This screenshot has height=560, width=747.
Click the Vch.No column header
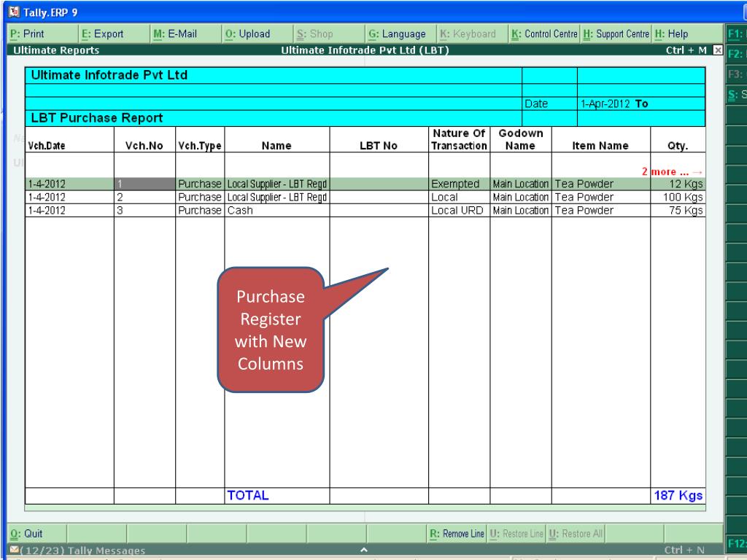[144, 146]
